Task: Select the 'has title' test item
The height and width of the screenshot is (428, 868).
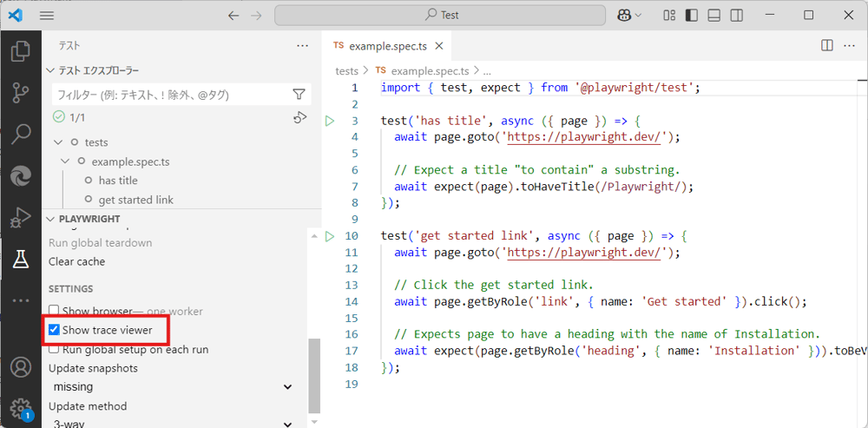Action: tap(118, 181)
